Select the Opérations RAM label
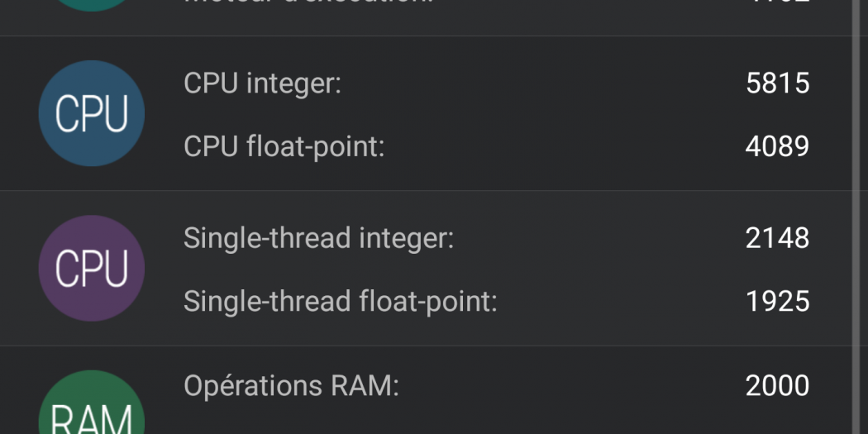 [x=291, y=386]
